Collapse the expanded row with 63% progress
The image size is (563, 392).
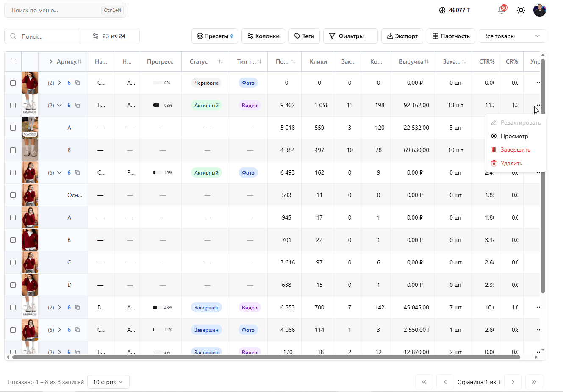click(x=59, y=105)
